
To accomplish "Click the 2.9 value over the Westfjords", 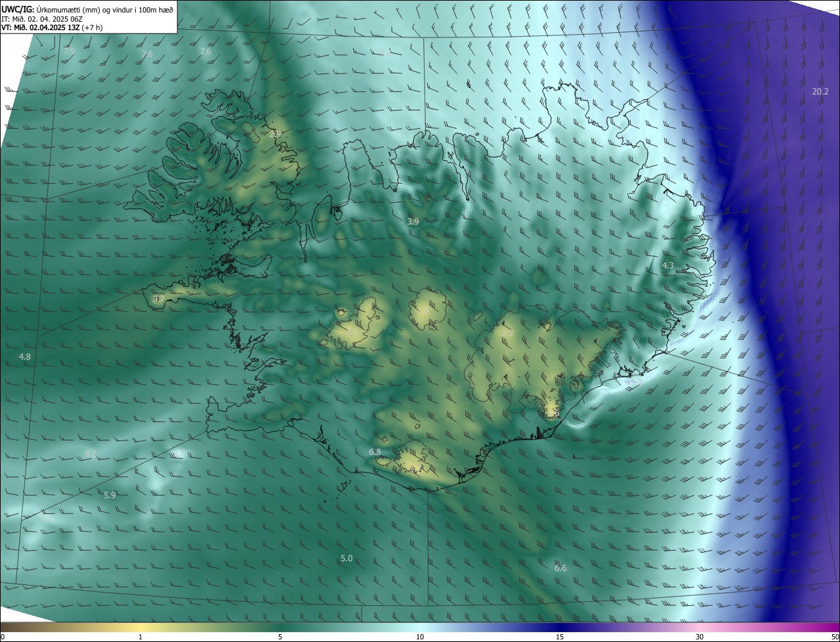I will (275, 134).
